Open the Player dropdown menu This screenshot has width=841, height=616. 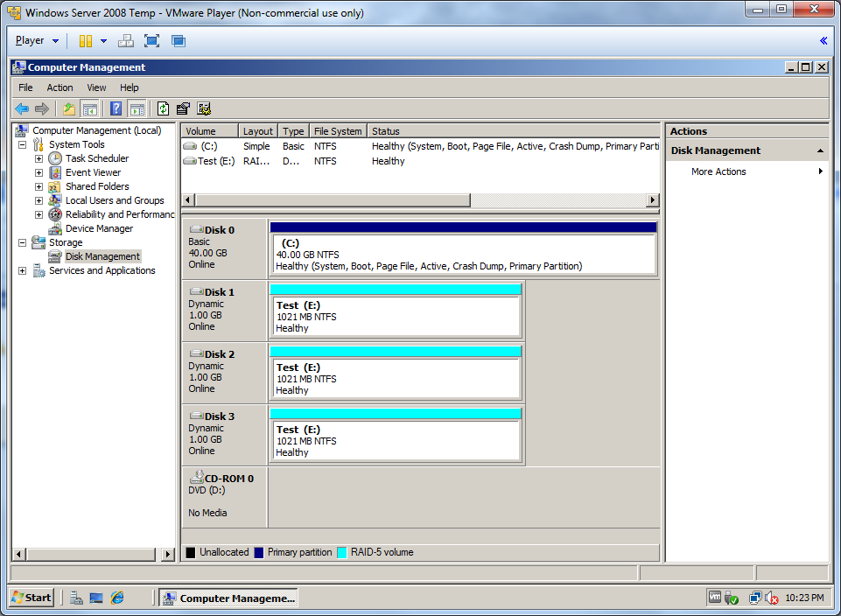click(x=37, y=41)
